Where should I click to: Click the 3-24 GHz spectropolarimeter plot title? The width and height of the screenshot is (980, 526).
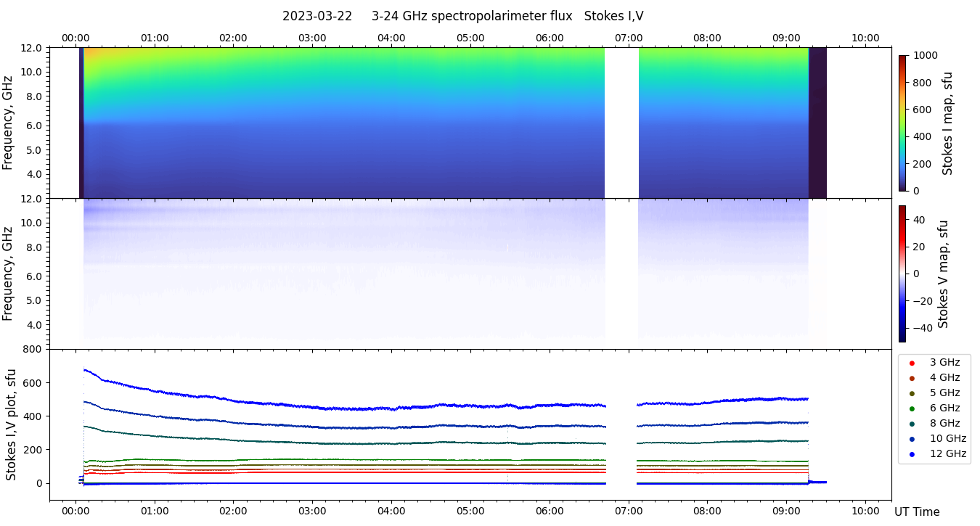[462, 16]
